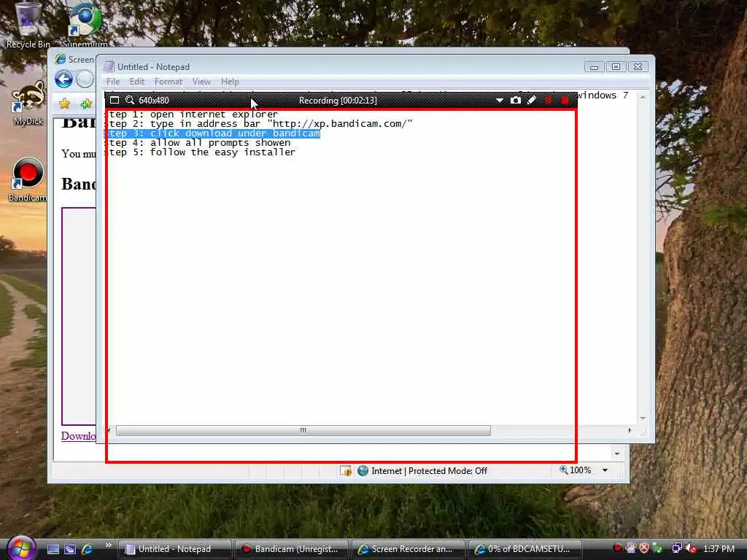The height and width of the screenshot is (560, 747).
Task: Open the Notepad Format menu
Action: (x=169, y=82)
